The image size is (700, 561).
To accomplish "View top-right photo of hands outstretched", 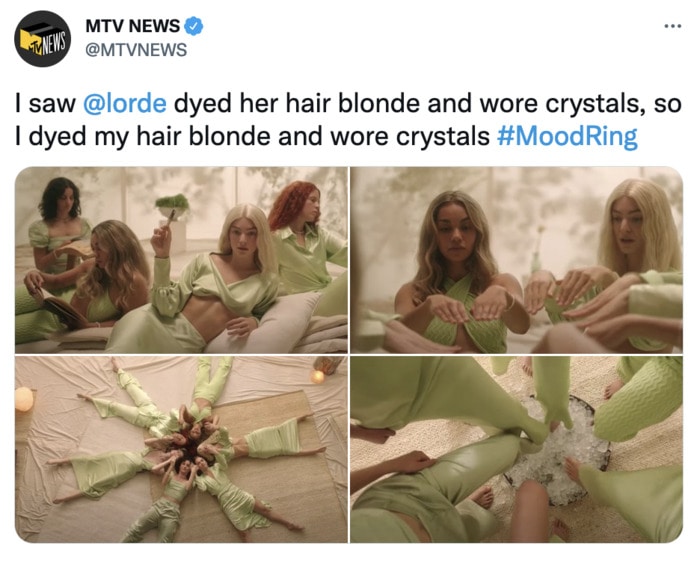I will point(517,260).
